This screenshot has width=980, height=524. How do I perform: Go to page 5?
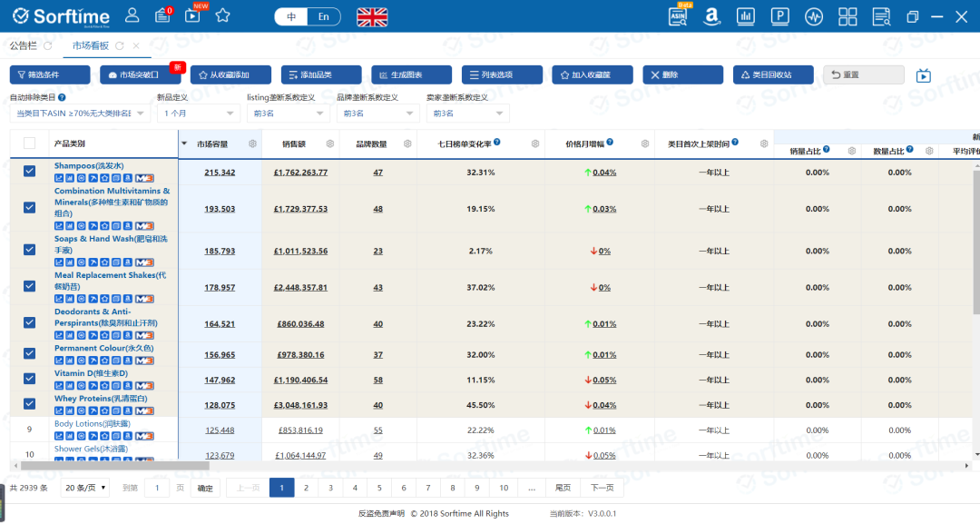coord(379,488)
